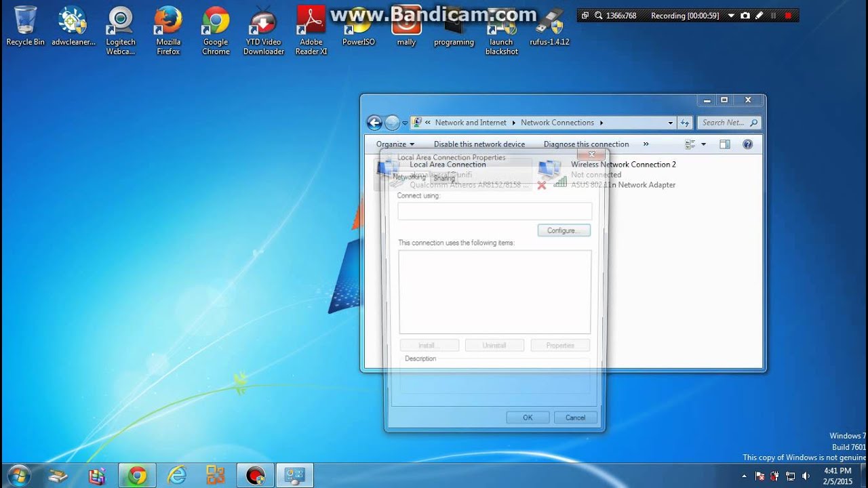Switch to the Networking tab

pyautogui.click(x=409, y=178)
